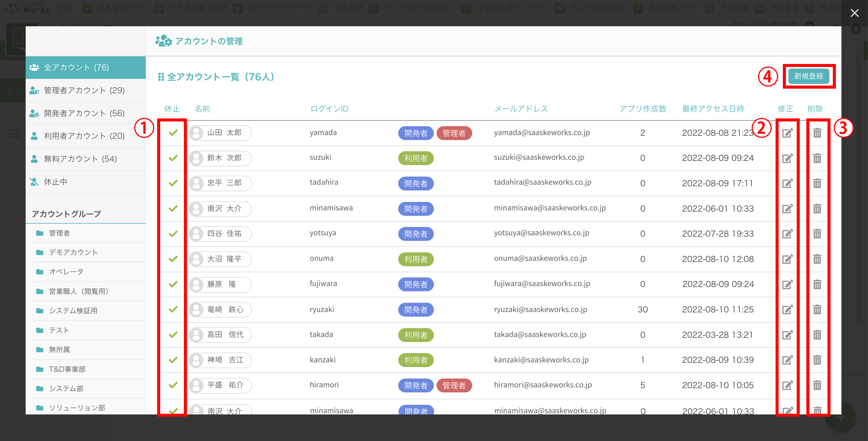Show 管理者アカウント (29) list
868x441 pixels.
pos(86,90)
